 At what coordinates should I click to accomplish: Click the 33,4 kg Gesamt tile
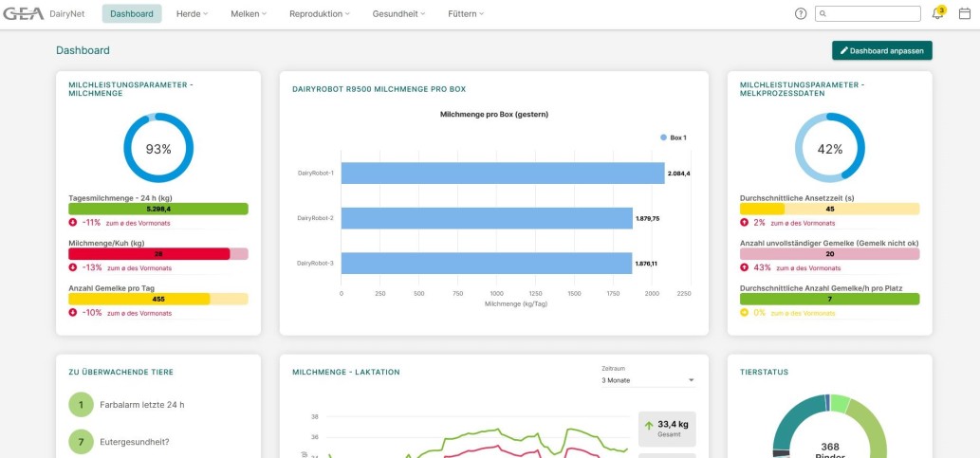pos(667,429)
